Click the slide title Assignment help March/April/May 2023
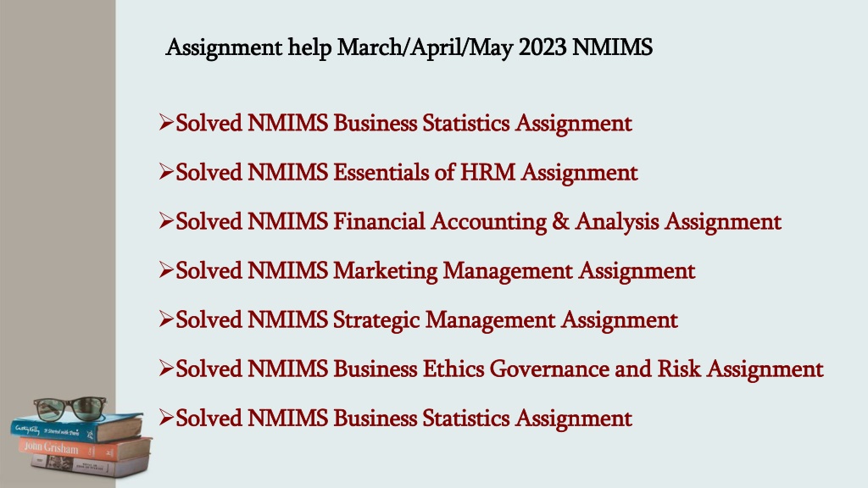The image size is (868, 488). click(409, 47)
